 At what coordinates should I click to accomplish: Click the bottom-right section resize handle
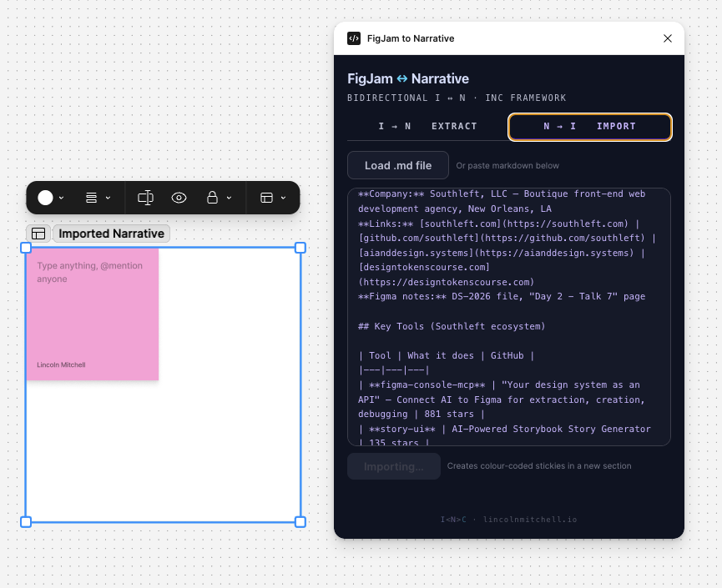point(300,522)
